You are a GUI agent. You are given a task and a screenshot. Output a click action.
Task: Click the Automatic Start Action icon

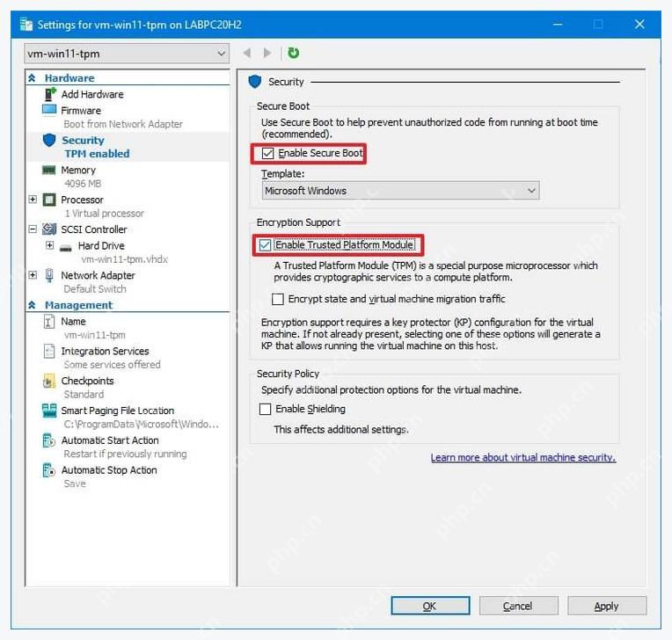coord(49,440)
